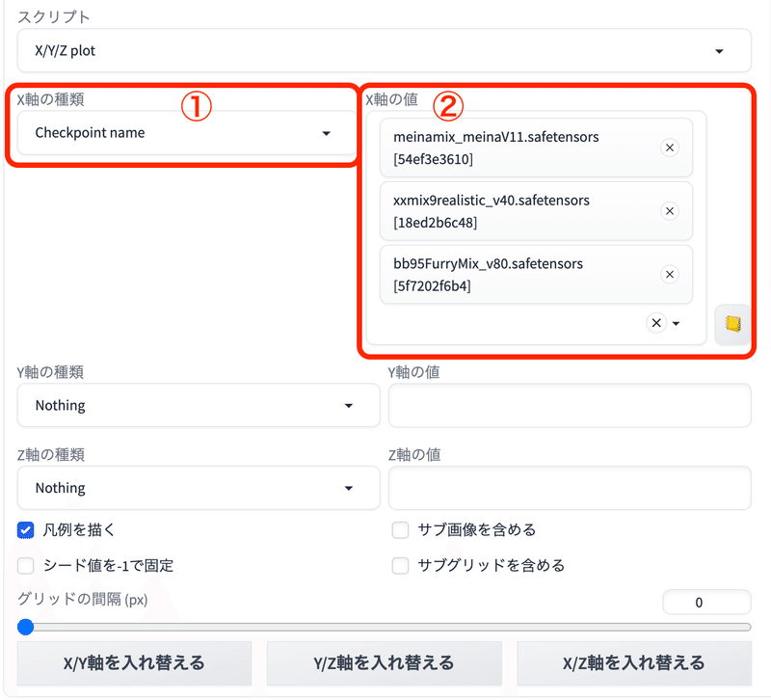Select the xxmix9realistic_v40.safetensors value tag
This screenshot has height=700, width=771.
click(537, 211)
